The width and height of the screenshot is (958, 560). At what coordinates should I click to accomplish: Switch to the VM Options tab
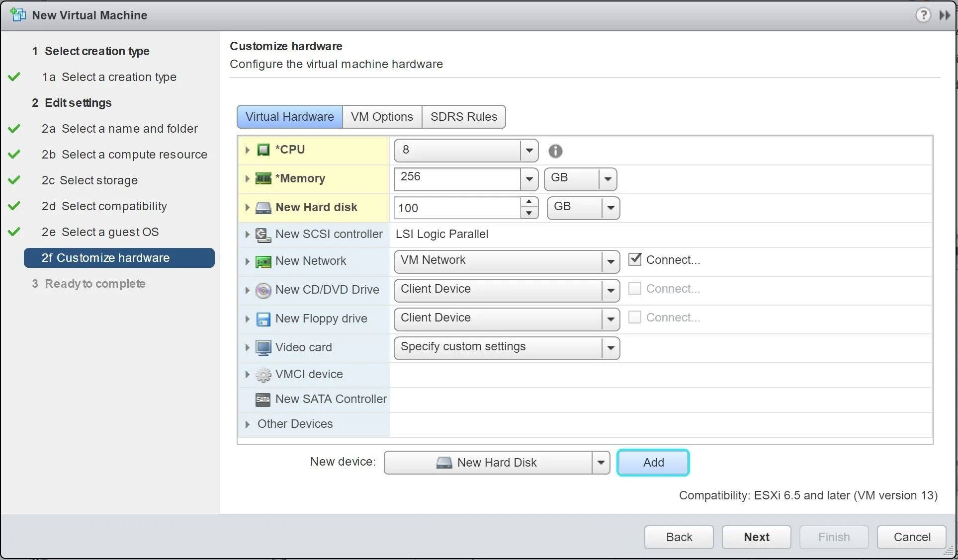pyautogui.click(x=382, y=117)
